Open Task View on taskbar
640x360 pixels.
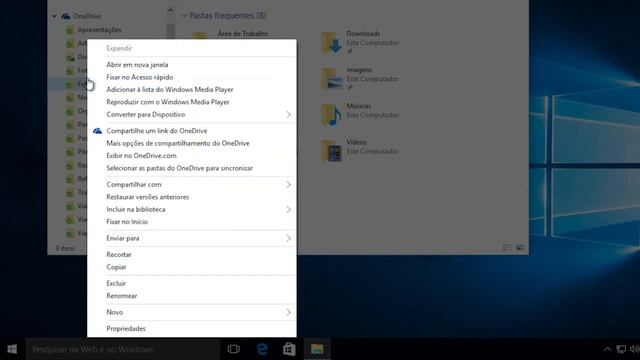pyautogui.click(x=233, y=349)
